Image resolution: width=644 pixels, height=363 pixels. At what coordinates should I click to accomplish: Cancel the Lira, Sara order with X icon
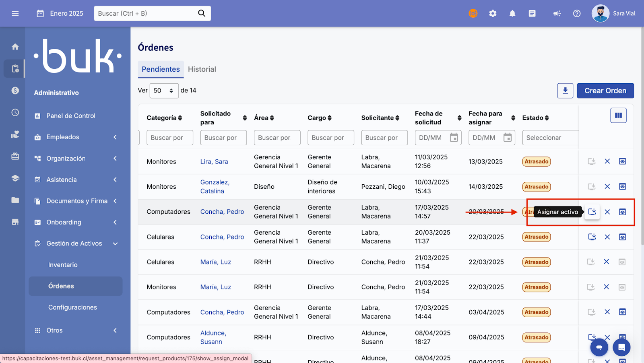[x=607, y=161]
